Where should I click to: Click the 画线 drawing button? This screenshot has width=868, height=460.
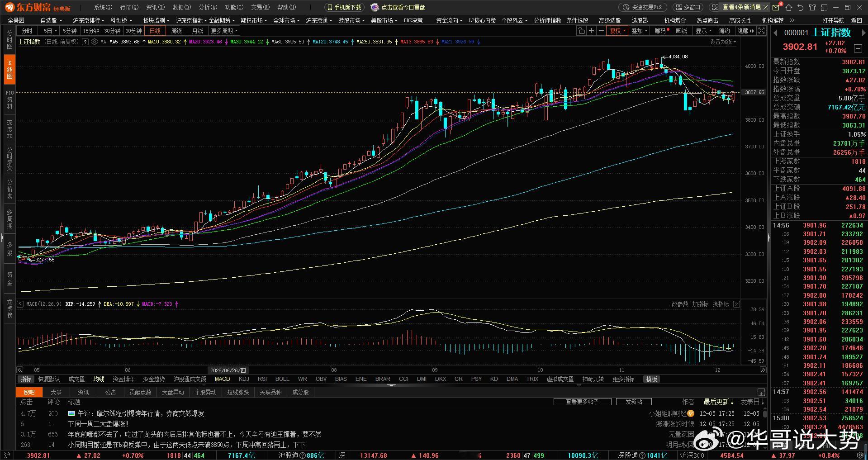pos(682,31)
